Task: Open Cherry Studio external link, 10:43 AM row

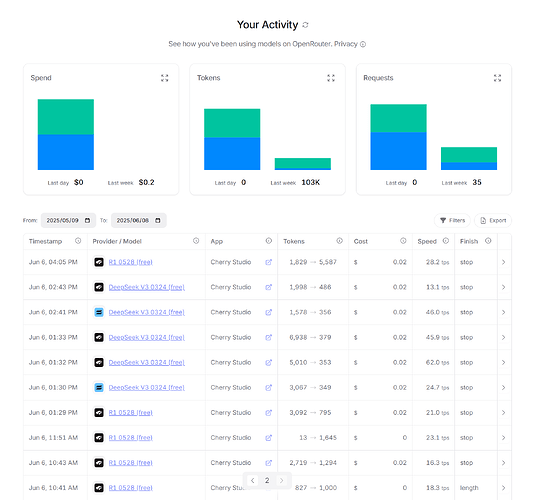Action: point(269,463)
